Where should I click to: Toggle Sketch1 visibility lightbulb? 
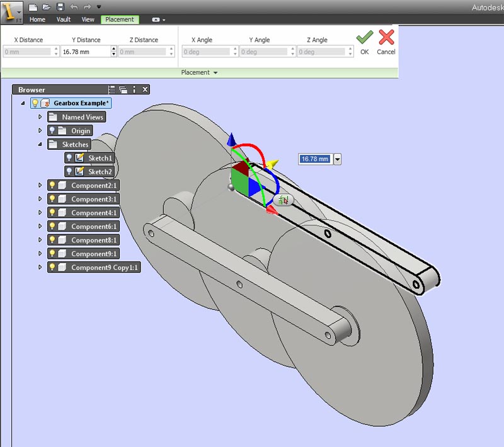click(69, 157)
